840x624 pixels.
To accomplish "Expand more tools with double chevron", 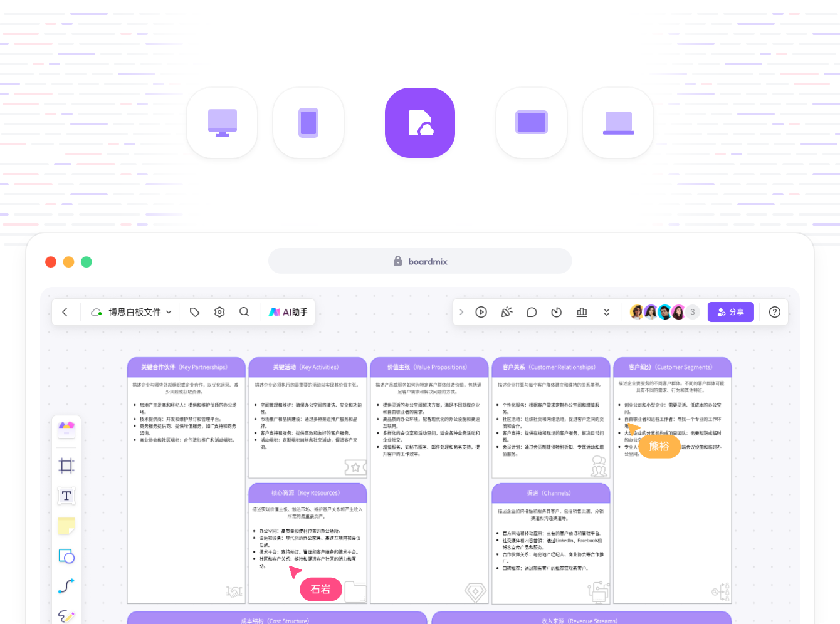I will click(607, 312).
